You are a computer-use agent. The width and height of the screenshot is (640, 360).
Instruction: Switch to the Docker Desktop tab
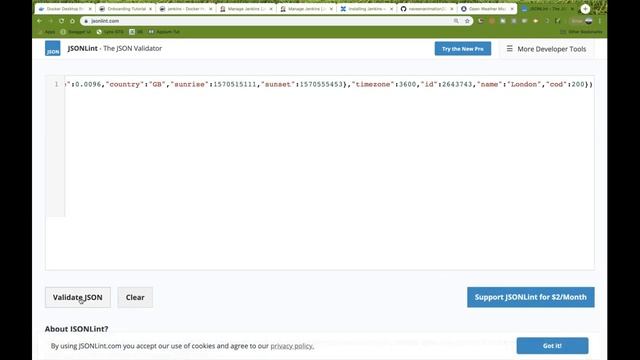65,9
